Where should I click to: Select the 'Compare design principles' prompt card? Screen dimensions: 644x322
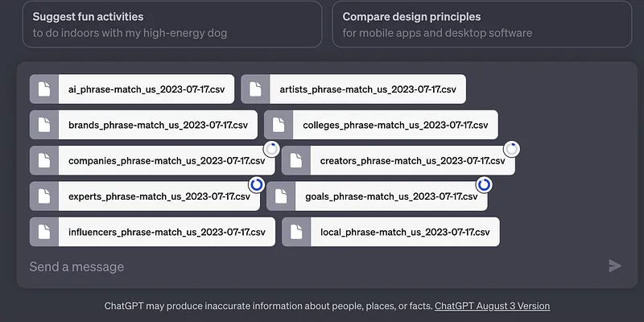(x=481, y=24)
